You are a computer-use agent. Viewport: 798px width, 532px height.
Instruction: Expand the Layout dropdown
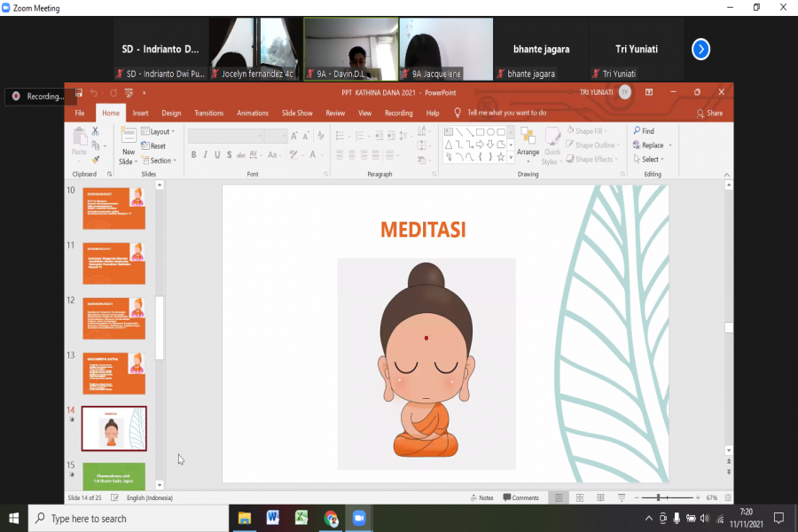click(160, 131)
